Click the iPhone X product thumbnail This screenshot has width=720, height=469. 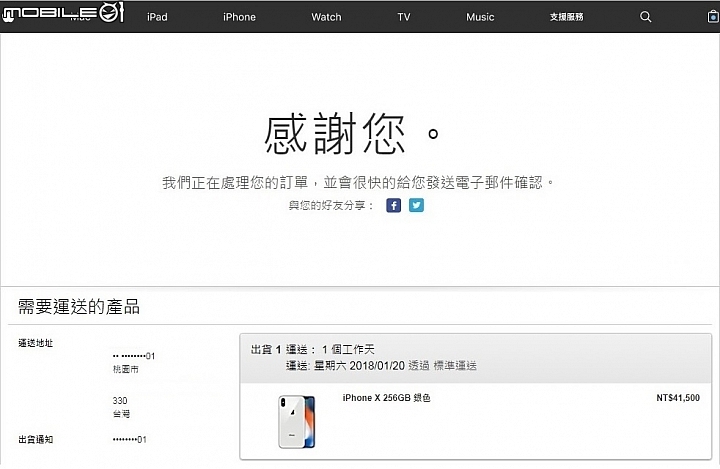click(297, 422)
